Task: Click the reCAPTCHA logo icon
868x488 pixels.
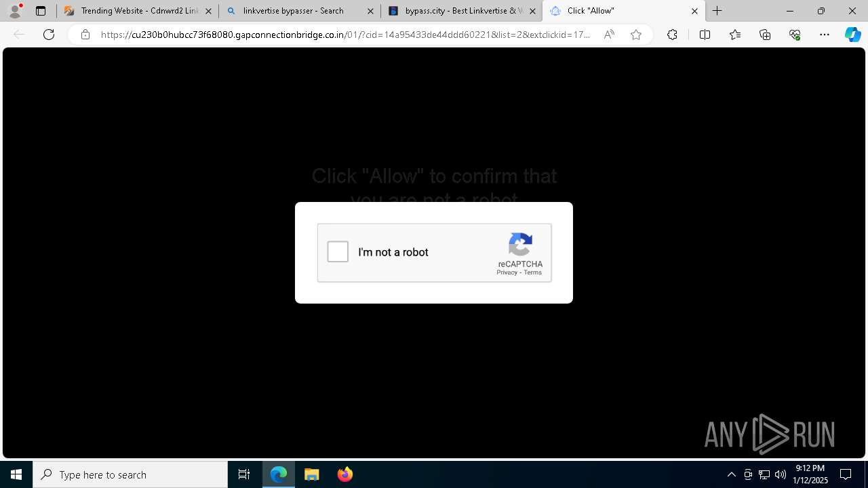Action: (x=520, y=245)
